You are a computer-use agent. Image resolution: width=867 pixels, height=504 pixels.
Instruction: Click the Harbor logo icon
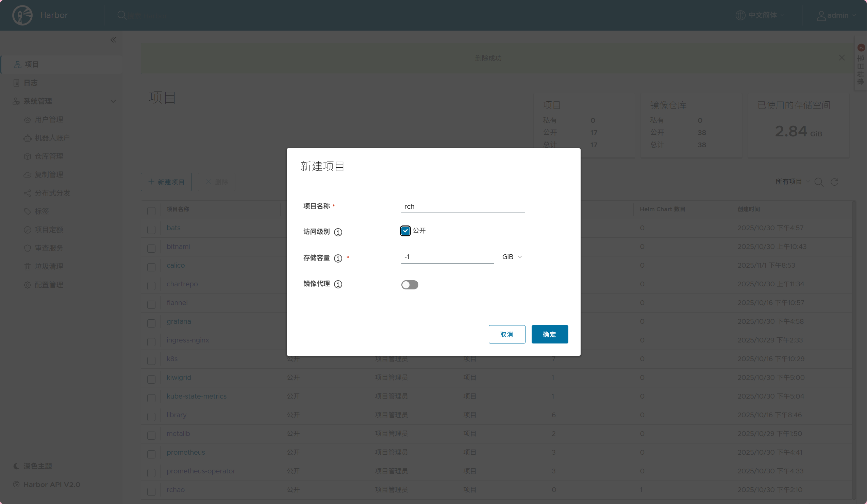click(22, 15)
